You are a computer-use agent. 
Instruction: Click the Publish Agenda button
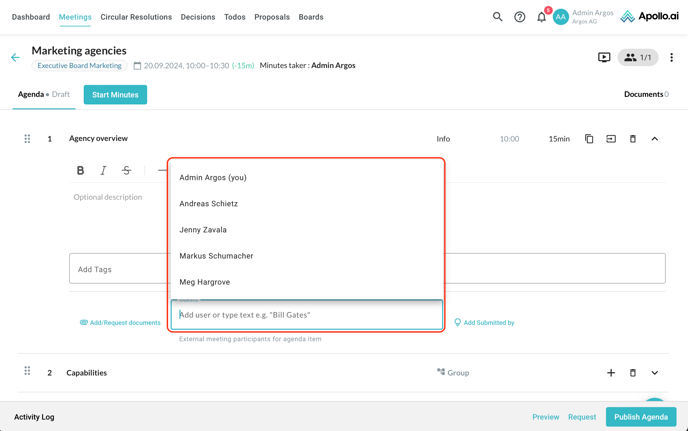click(x=641, y=417)
